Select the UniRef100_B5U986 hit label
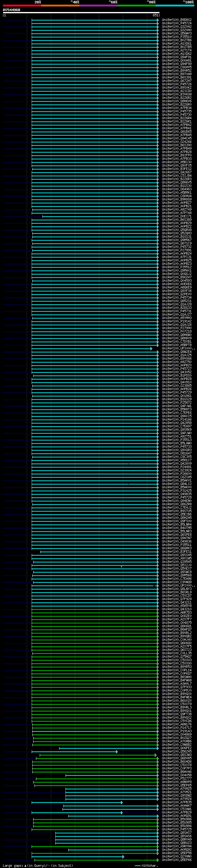The width and height of the screenshot is (197, 868). pyautogui.click(x=176, y=819)
